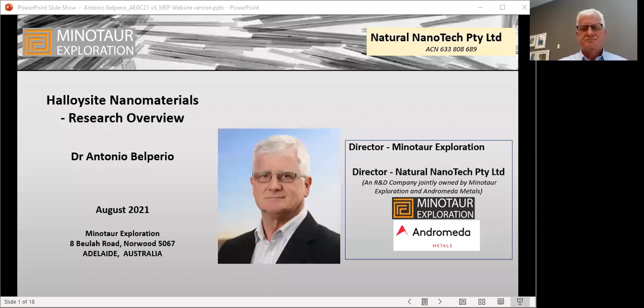Click the 'ACN 633 808 689' text
644x308 pixels.
tap(451, 49)
